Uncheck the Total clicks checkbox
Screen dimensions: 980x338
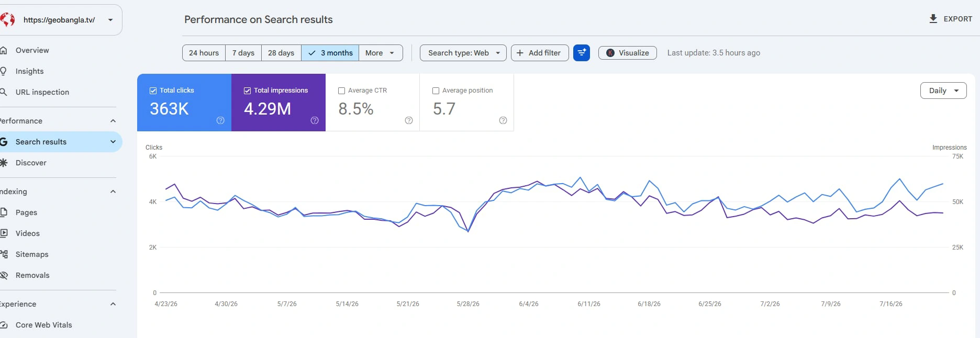tap(153, 91)
